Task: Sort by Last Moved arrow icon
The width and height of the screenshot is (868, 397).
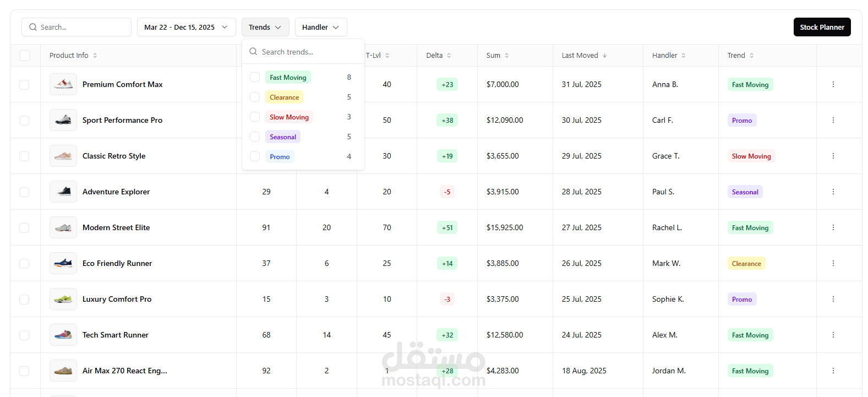Action: tap(604, 56)
